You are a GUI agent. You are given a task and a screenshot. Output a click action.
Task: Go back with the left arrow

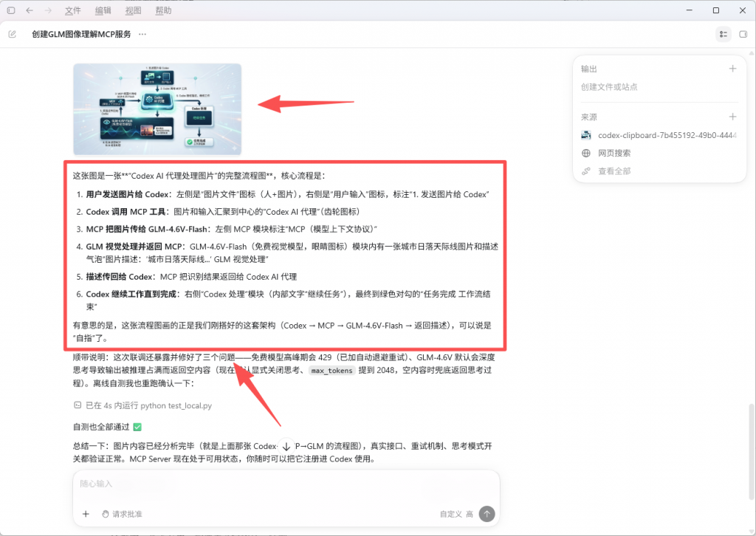point(30,10)
